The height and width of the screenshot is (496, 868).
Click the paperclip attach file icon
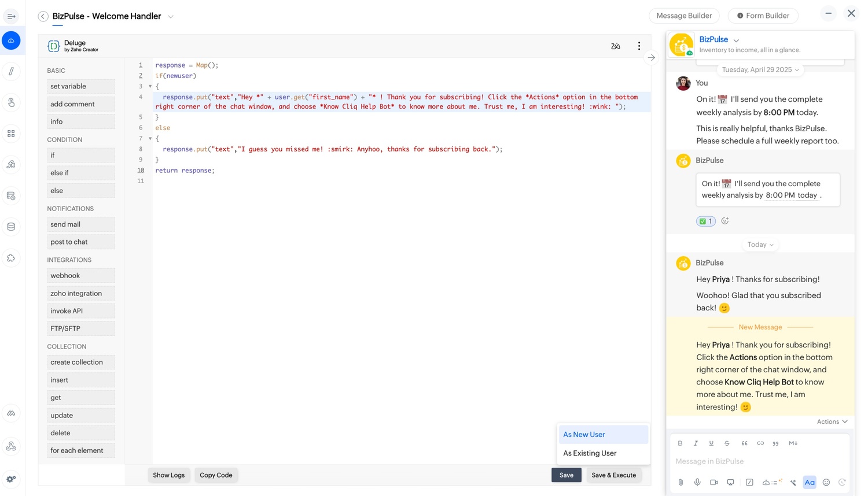(681, 482)
